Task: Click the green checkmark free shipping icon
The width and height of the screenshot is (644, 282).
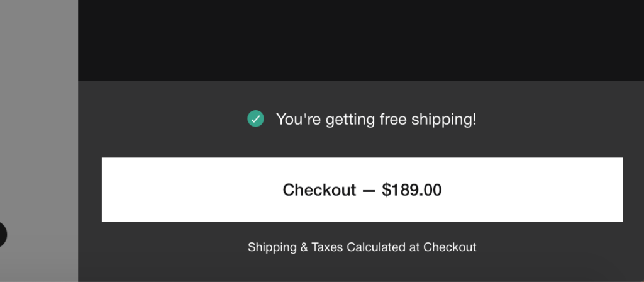Action: point(255,119)
